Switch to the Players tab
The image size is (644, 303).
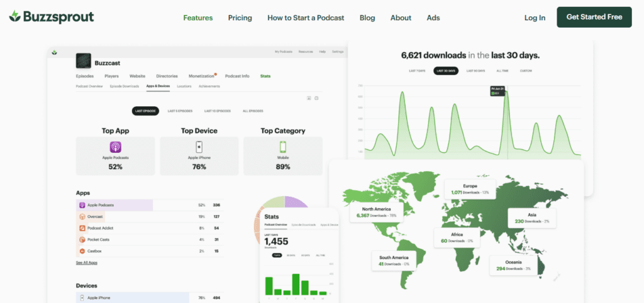coord(111,76)
